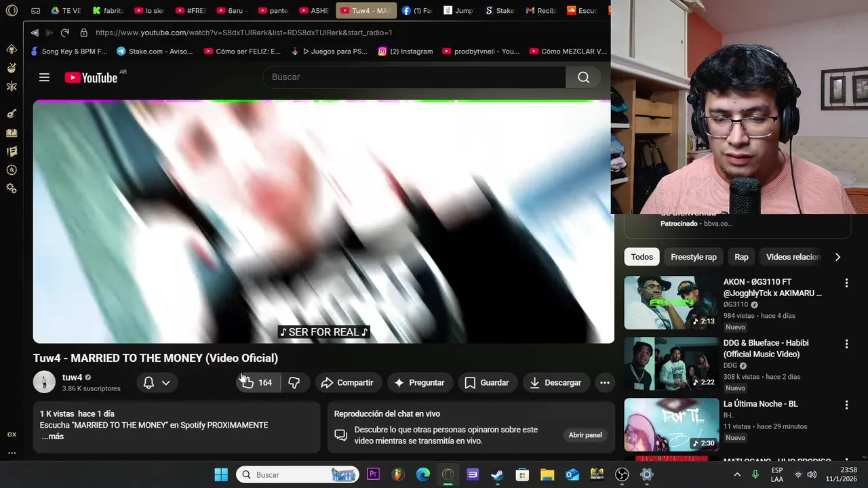Reload the page with refresh icon
This screenshot has height=488, width=868.
pos(65,33)
